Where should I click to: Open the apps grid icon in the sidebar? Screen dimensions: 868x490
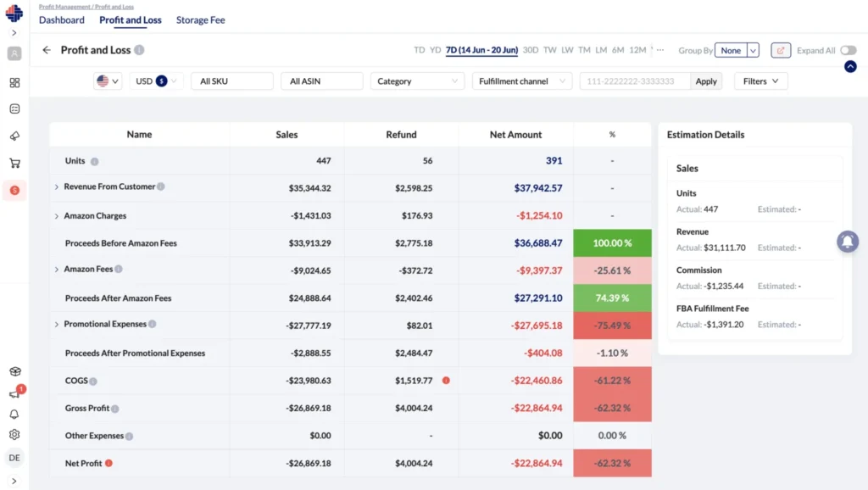[x=14, y=82]
